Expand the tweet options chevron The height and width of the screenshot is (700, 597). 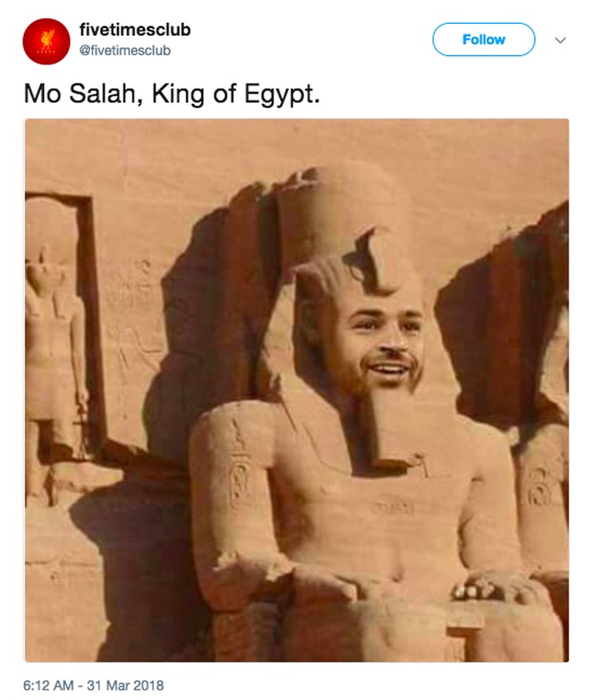pyautogui.click(x=560, y=41)
